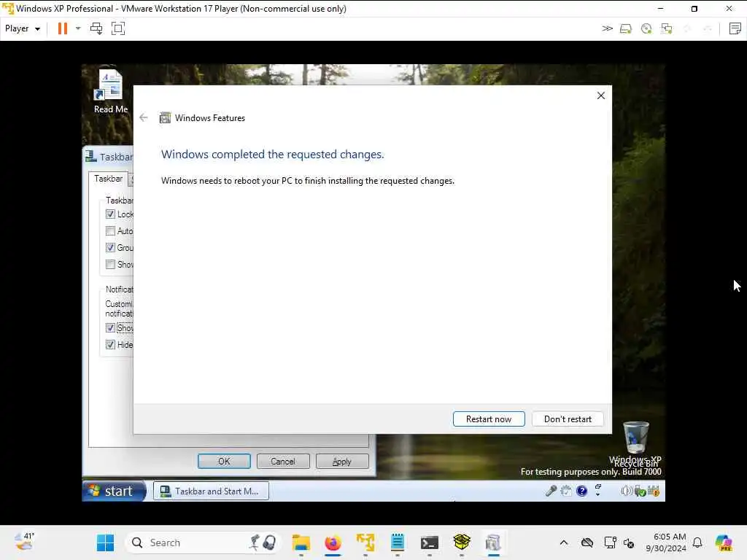Toggle the Auto-hide the taskbar checkbox
Screen dimensions: 747x560
[x=110, y=231]
